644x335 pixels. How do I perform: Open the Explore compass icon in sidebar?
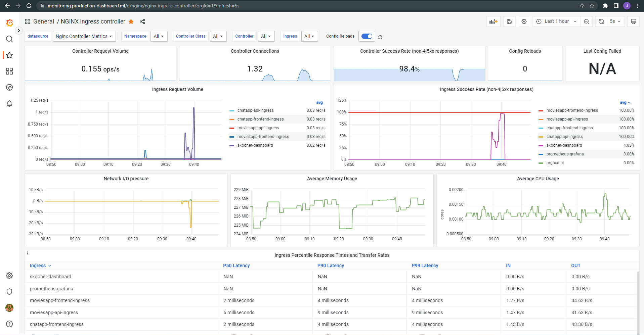point(9,87)
